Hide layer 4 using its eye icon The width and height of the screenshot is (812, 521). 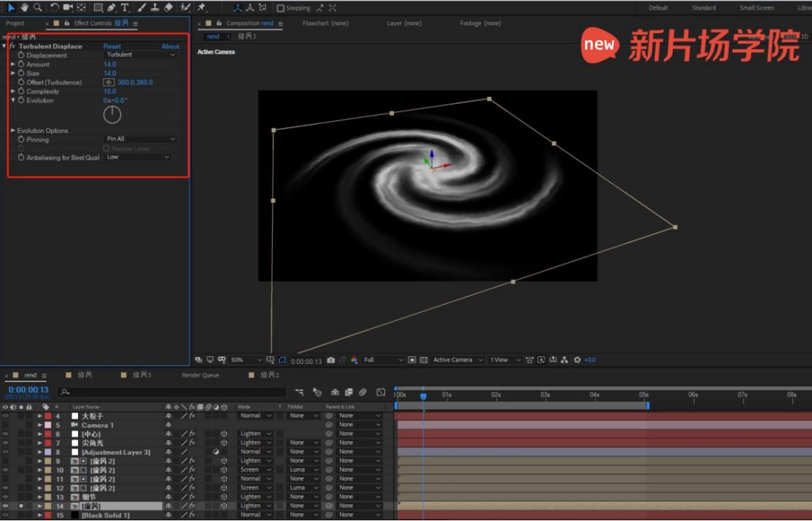pos(5,416)
